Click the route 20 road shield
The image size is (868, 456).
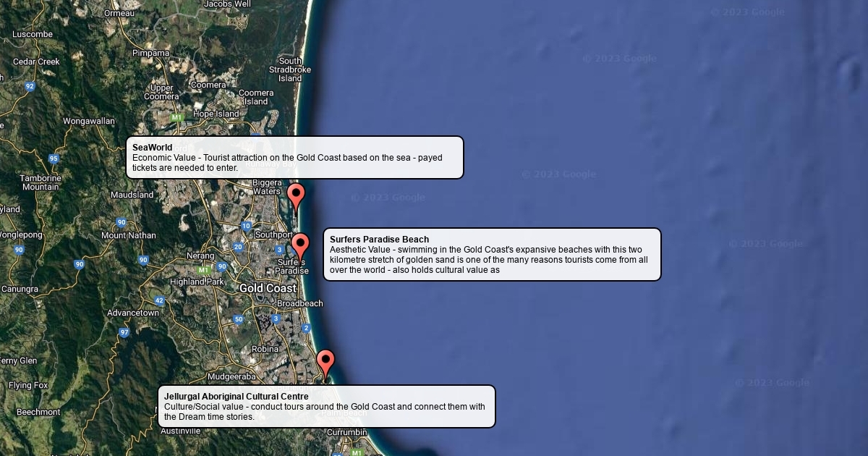click(238, 247)
